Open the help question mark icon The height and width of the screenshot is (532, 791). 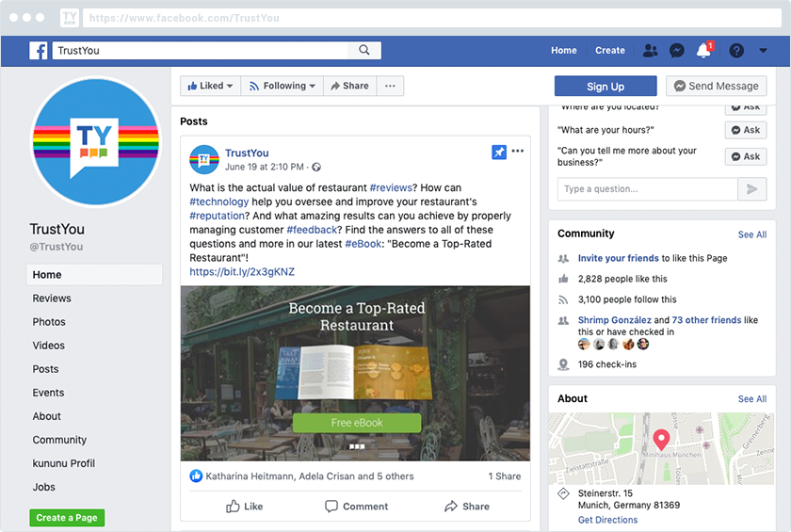click(x=736, y=51)
